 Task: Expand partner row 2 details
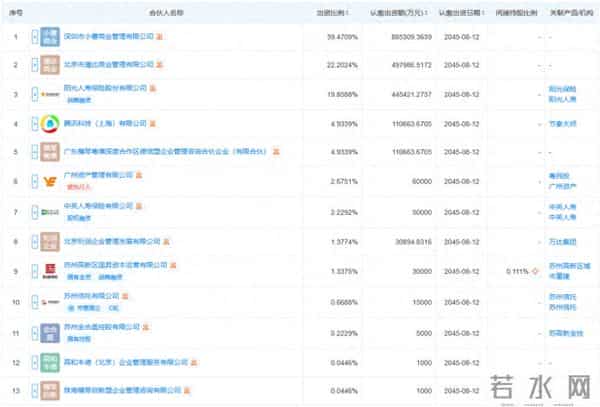point(35,65)
